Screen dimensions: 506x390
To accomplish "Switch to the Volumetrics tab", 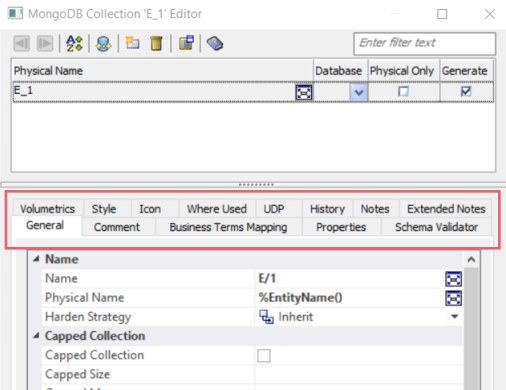I will tap(48, 209).
